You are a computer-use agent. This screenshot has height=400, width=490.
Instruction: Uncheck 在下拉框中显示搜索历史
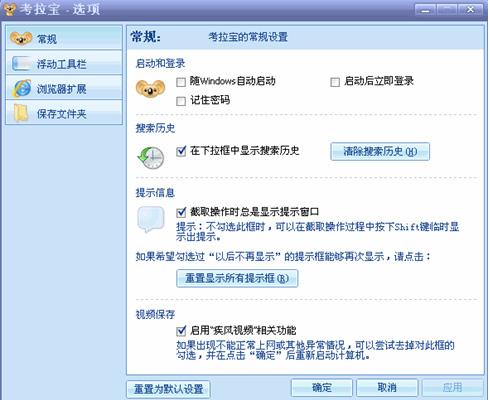181,151
